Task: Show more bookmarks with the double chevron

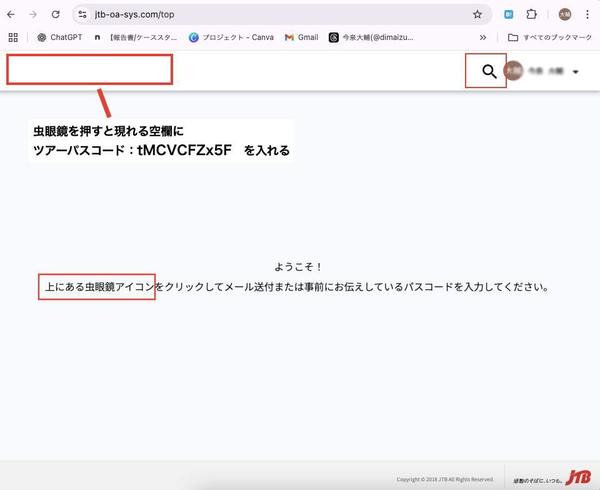Action: pyautogui.click(x=483, y=37)
